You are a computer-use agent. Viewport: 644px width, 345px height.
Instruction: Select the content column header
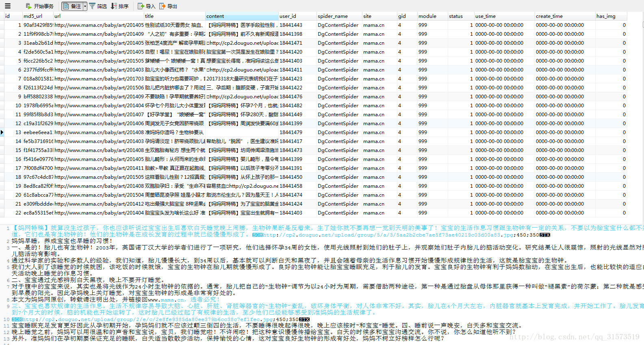tap(242, 16)
